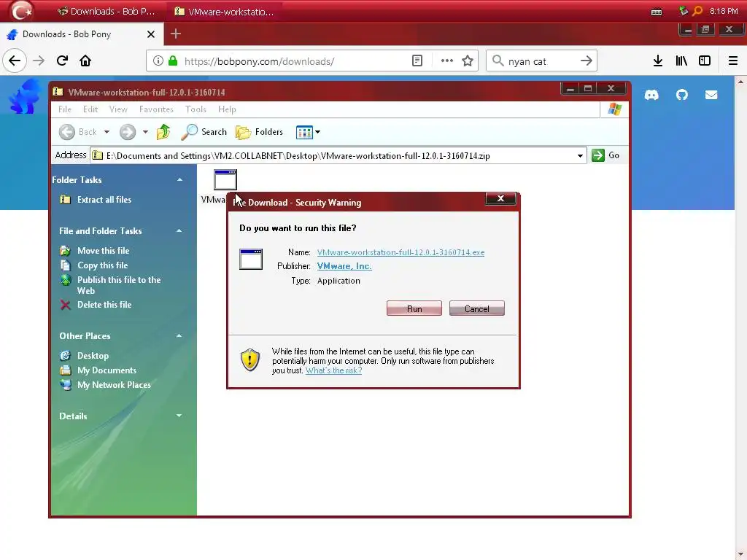Reload the Bob Pony page
The height and width of the screenshot is (560, 747).
point(63,61)
